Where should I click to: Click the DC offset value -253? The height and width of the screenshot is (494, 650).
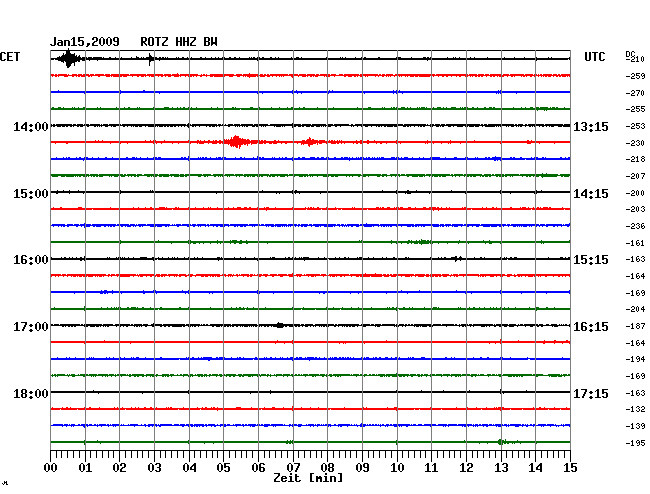635,126
